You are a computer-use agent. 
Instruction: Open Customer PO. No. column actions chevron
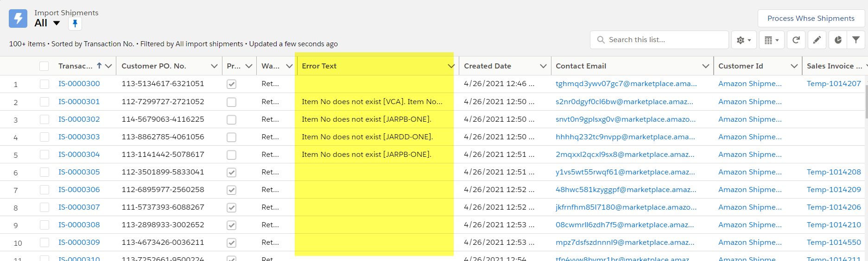tap(214, 66)
